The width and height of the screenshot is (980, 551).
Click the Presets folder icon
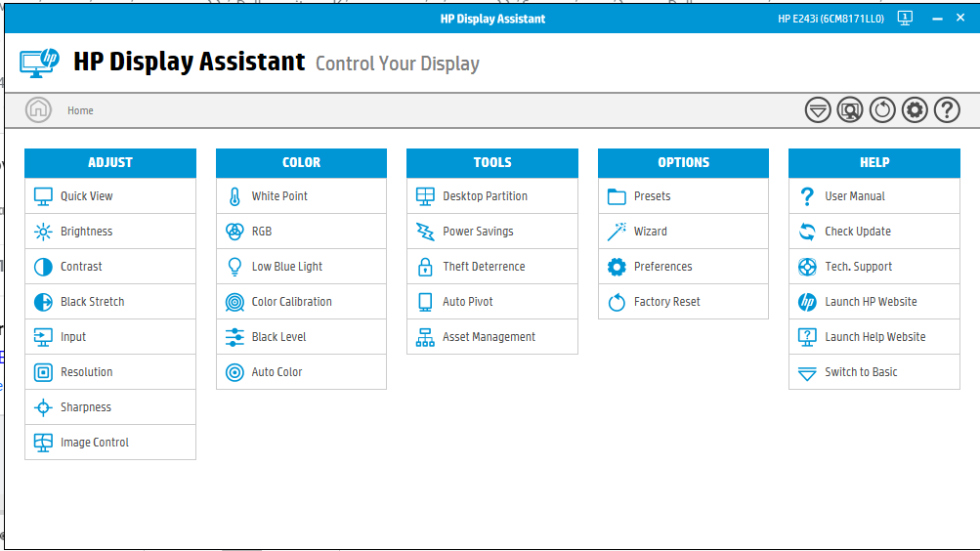tap(617, 196)
